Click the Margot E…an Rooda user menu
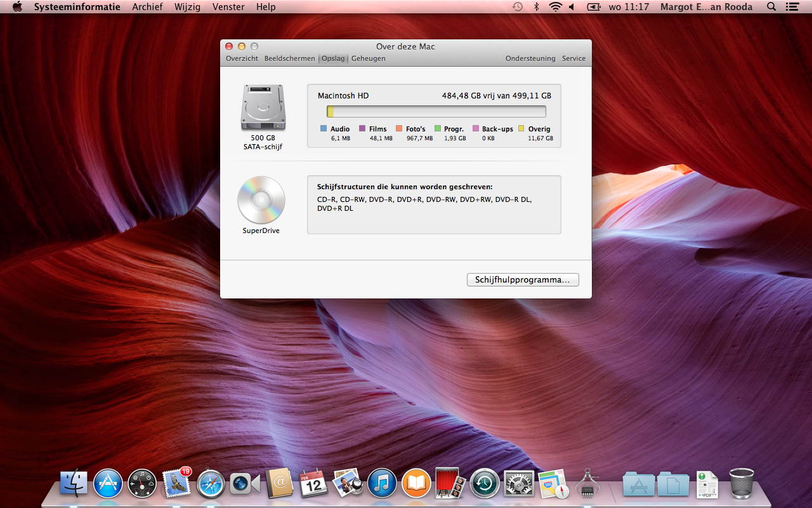 (706, 7)
